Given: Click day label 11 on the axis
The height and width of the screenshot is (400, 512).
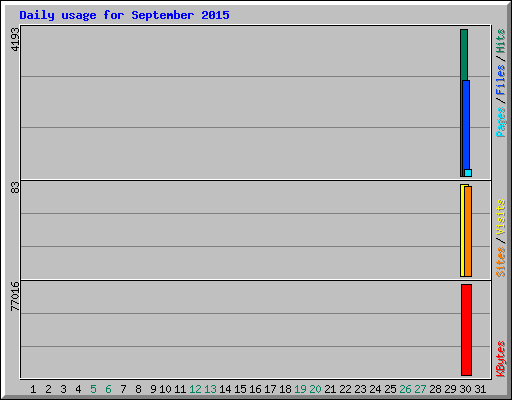Looking at the screenshot, I should 180,389.
